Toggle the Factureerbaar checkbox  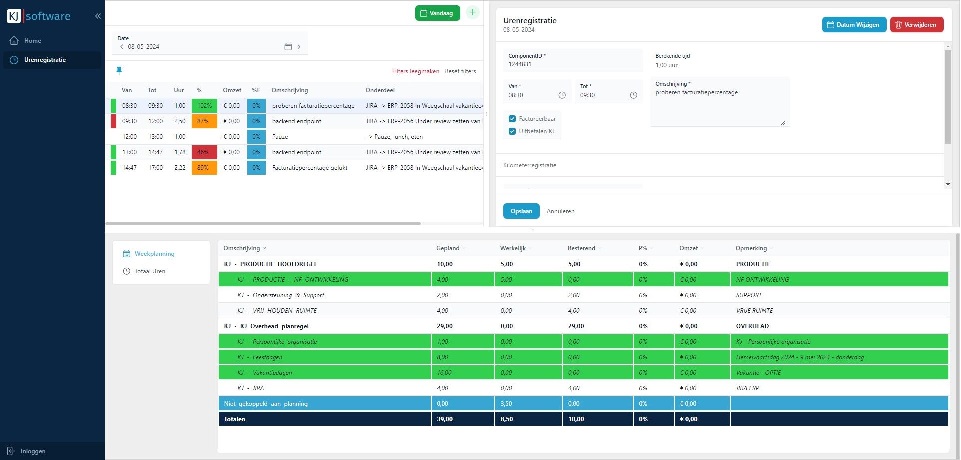click(513, 118)
